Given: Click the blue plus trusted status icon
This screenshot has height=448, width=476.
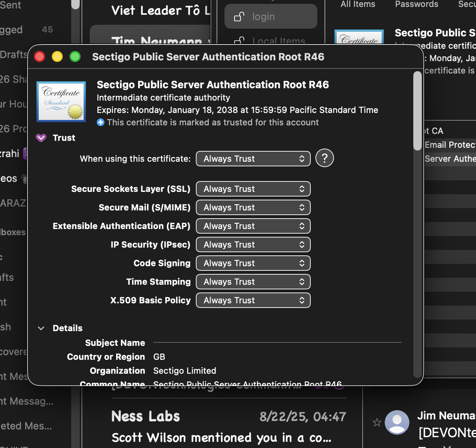Looking at the screenshot, I should tap(101, 122).
